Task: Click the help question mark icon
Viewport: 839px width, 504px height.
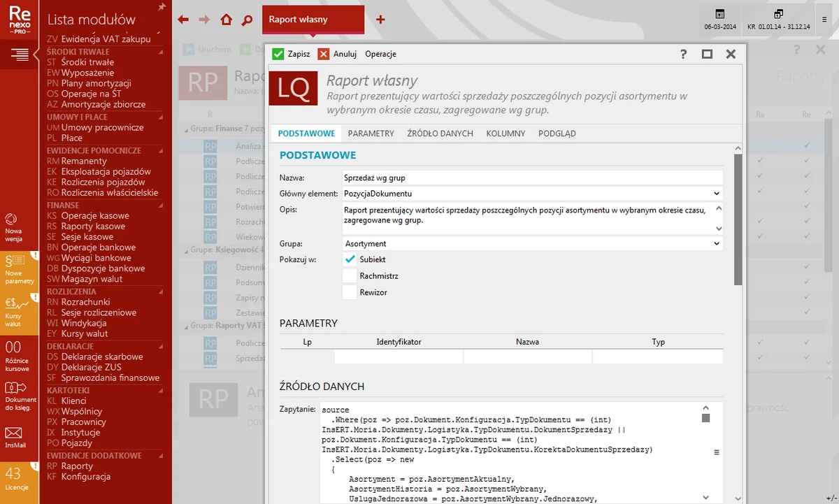Action: tap(684, 55)
